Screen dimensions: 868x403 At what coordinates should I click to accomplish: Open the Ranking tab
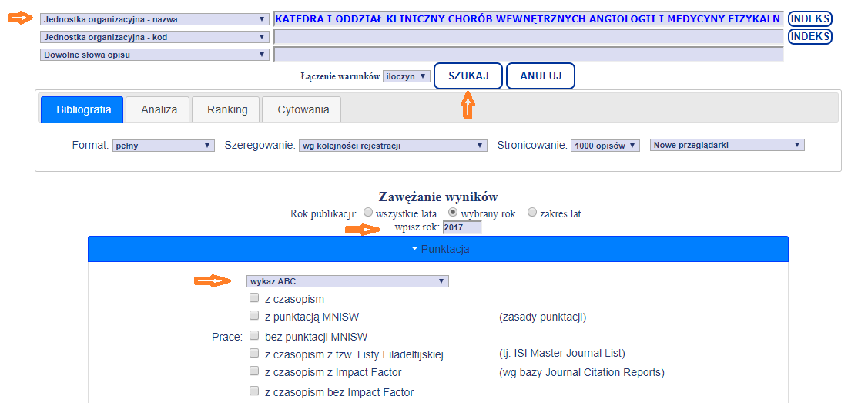[227, 109]
